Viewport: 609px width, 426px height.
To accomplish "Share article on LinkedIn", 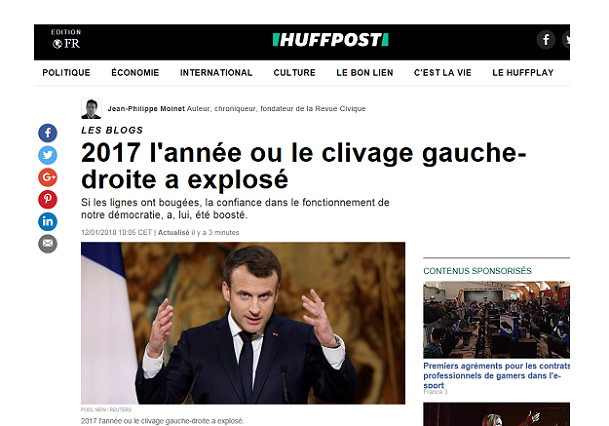I will [47, 221].
